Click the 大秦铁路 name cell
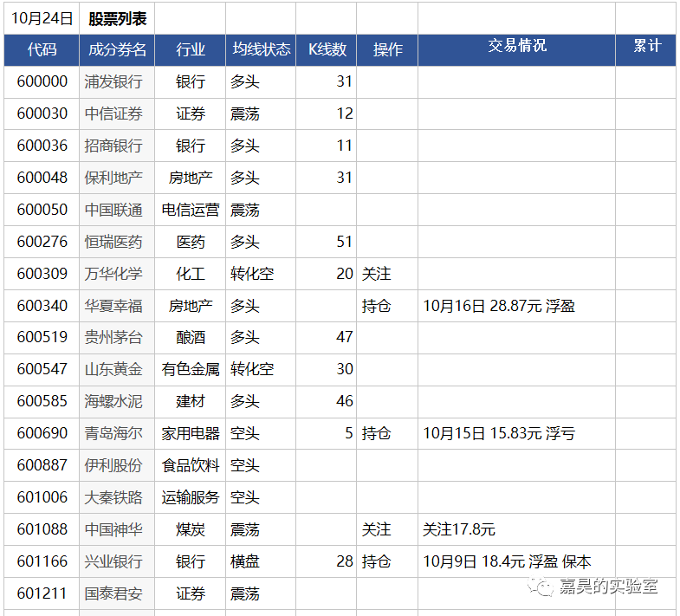 (x=117, y=497)
